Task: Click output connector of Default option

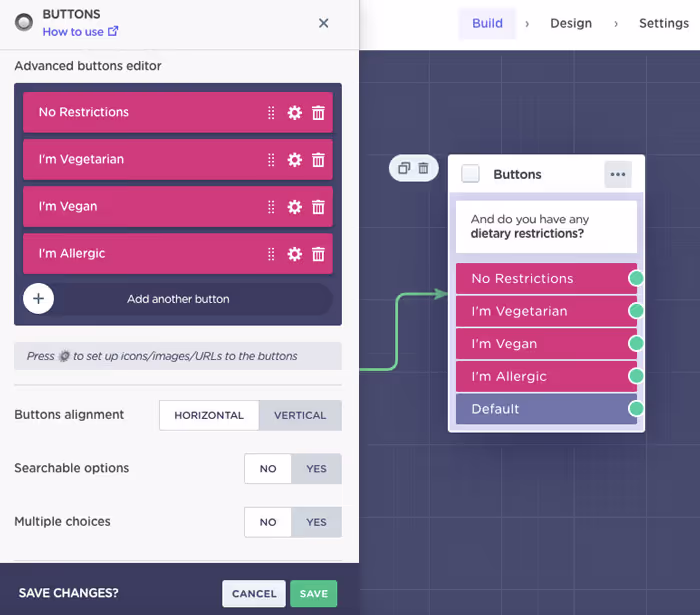Action: 636,408
